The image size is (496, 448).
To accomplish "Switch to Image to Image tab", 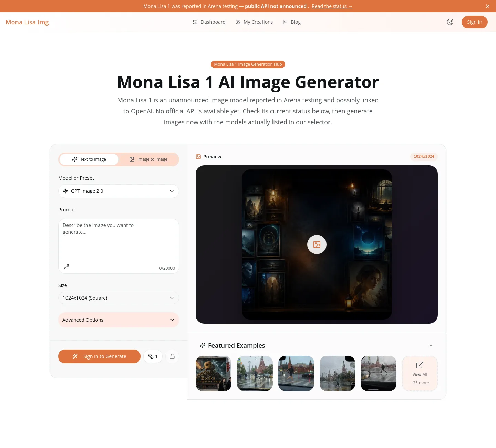I will 148,159.
